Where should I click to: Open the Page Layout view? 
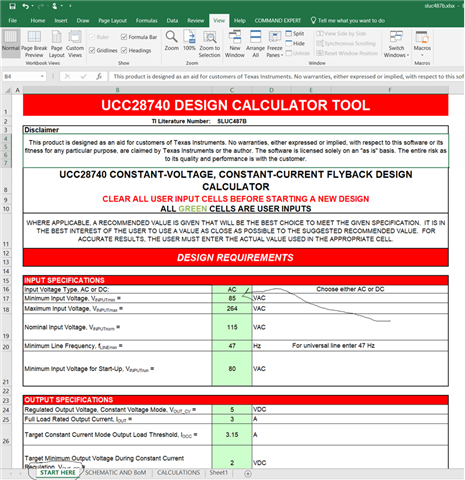coord(56,44)
